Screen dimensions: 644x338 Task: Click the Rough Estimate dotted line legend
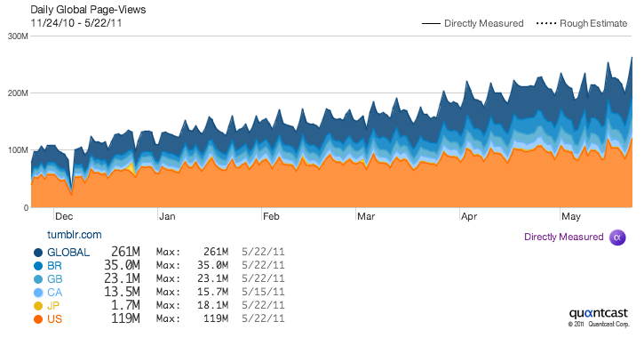pyautogui.click(x=582, y=23)
